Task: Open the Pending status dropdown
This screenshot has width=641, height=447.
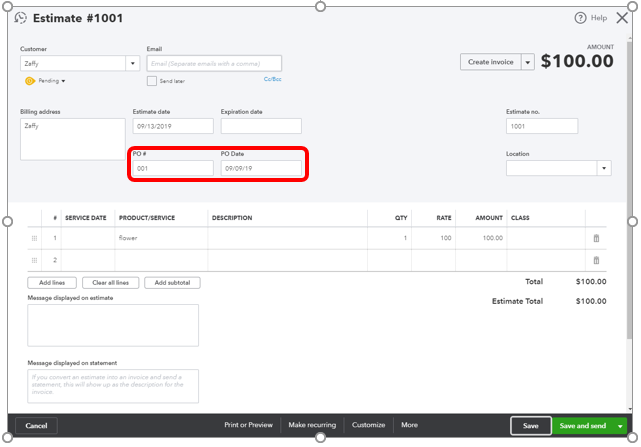Action: pyautogui.click(x=52, y=81)
